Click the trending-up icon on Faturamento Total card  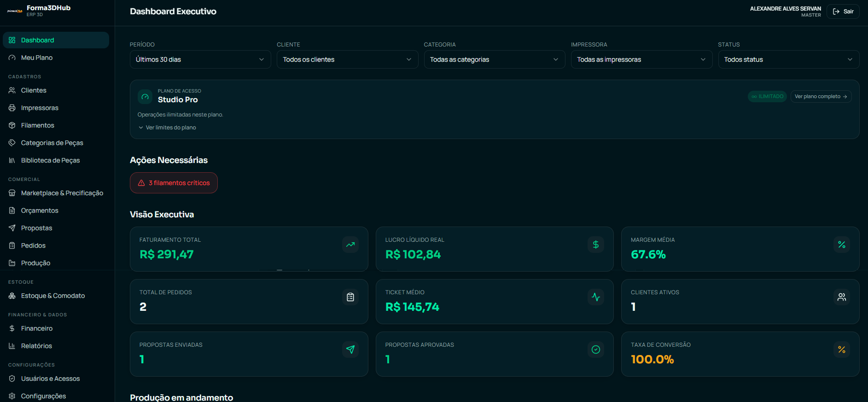(x=350, y=245)
